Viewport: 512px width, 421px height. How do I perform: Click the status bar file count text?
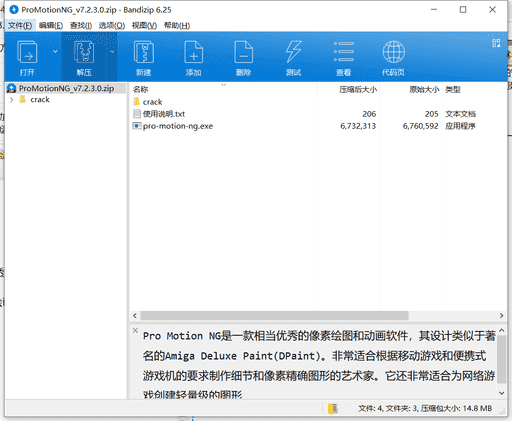click(x=425, y=408)
